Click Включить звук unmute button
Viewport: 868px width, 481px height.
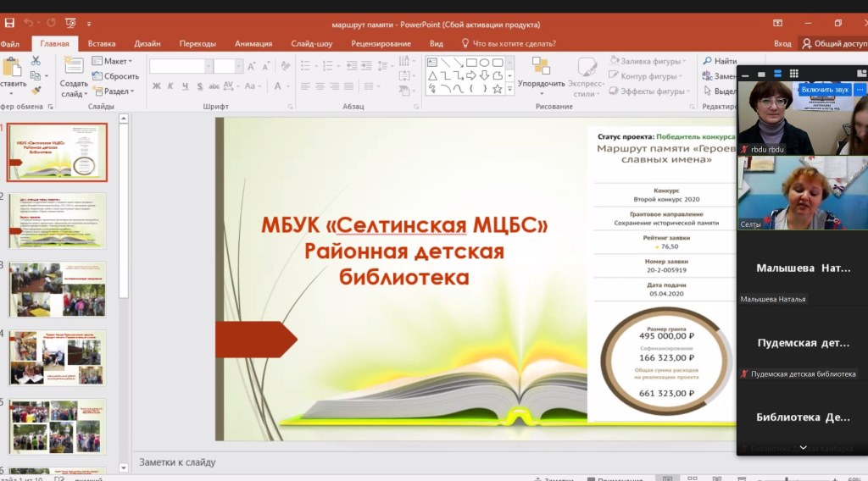tap(825, 89)
